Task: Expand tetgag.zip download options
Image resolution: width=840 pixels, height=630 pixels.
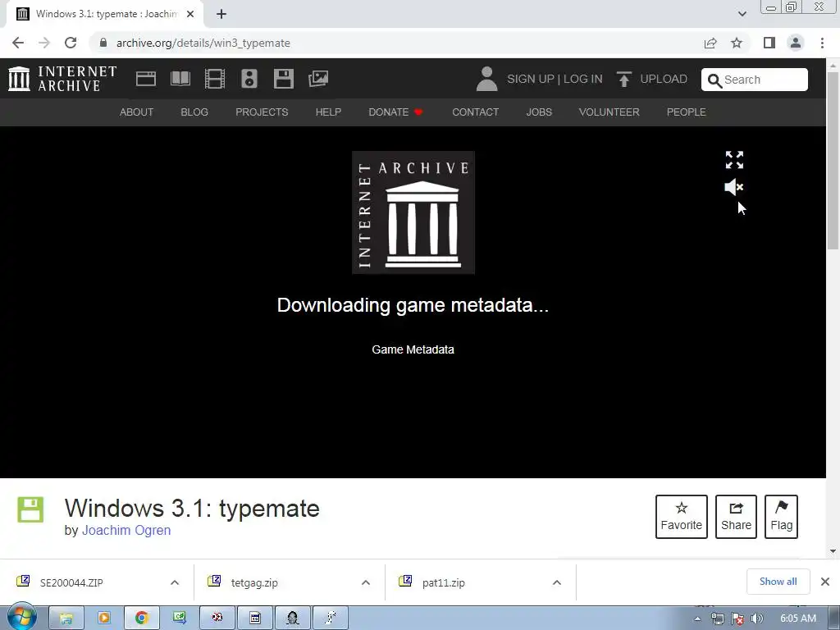Action: (366, 582)
